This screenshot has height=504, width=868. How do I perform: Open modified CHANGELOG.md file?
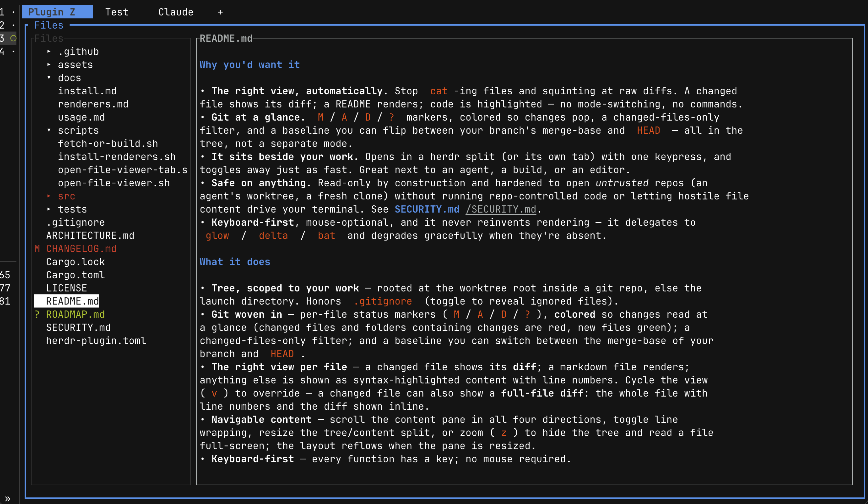[81, 249]
